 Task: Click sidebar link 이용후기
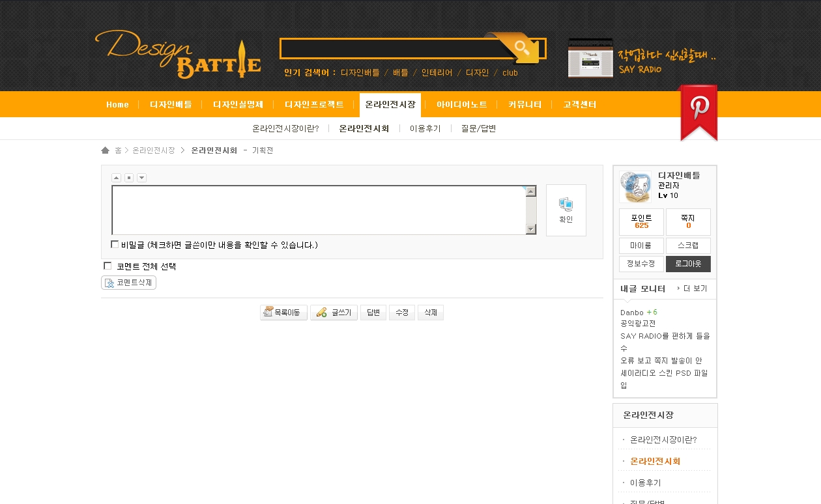[x=645, y=483]
